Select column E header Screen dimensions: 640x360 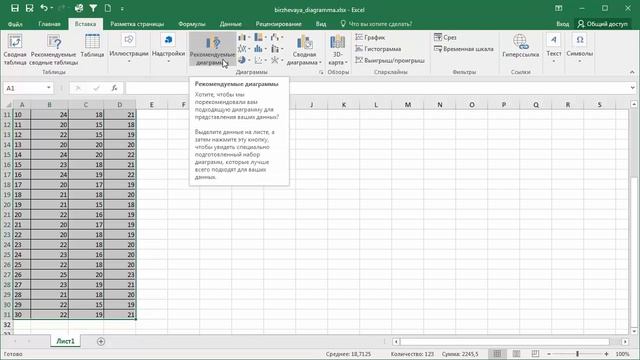click(151, 105)
